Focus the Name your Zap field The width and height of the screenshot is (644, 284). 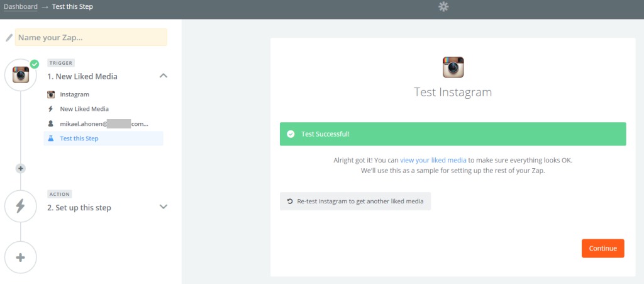(91, 37)
